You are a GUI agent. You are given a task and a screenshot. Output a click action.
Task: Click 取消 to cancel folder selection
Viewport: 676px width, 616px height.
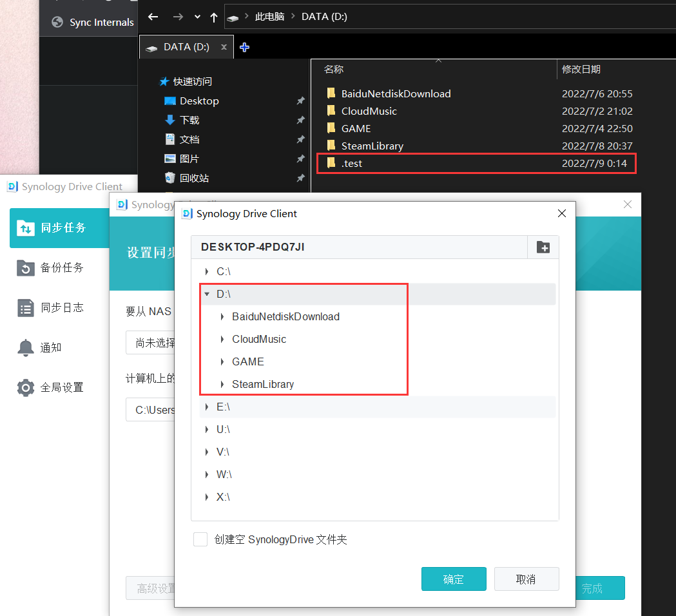526,579
